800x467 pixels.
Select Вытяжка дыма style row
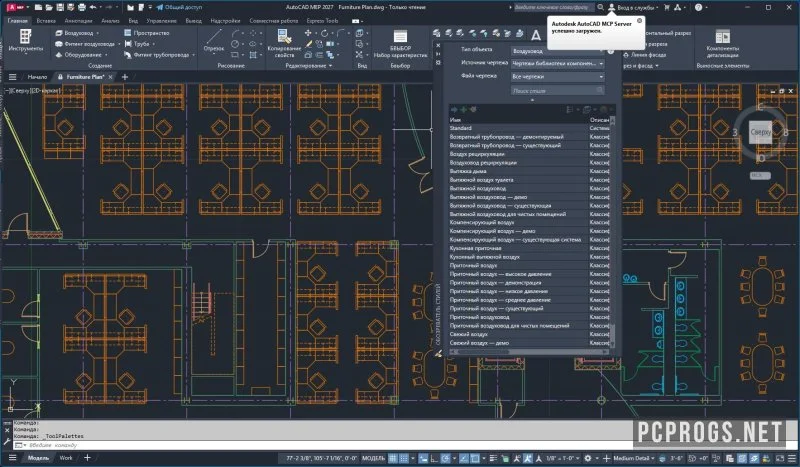click(528, 171)
